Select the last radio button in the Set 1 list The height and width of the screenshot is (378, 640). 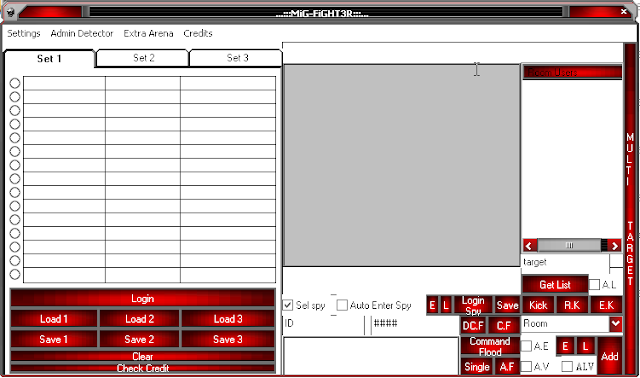pyautogui.click(x=15, y=274)
